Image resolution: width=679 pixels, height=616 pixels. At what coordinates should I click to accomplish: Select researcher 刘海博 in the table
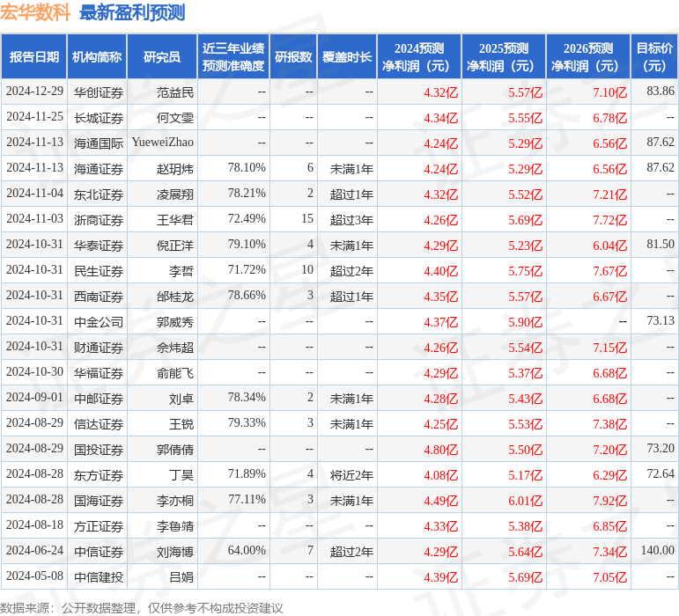click(175, 551)
